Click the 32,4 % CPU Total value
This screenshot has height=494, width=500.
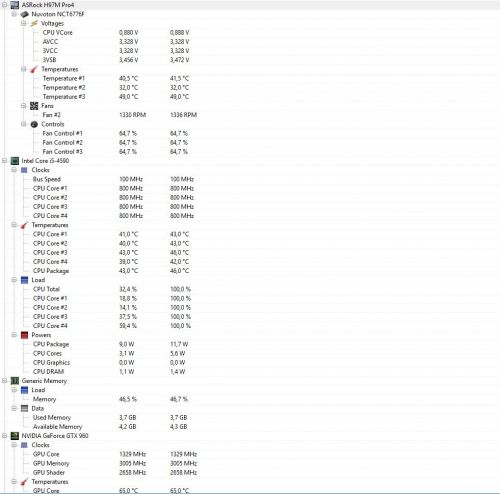click(128, 289)
